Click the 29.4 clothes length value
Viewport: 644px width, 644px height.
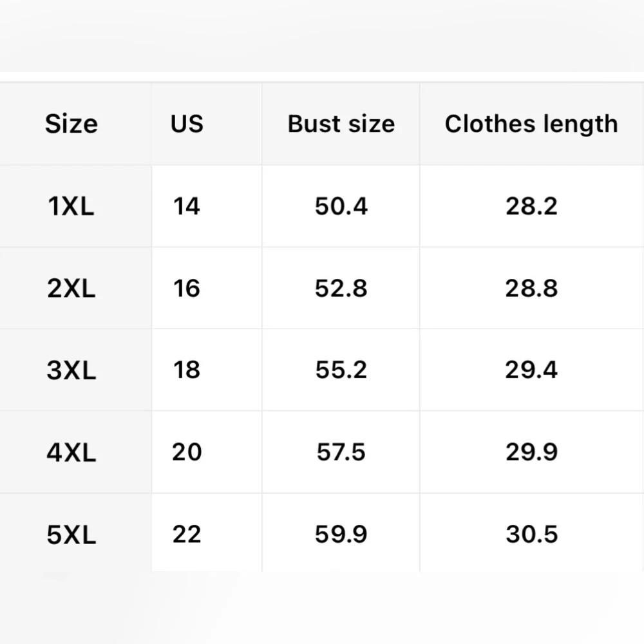[531, 370]
